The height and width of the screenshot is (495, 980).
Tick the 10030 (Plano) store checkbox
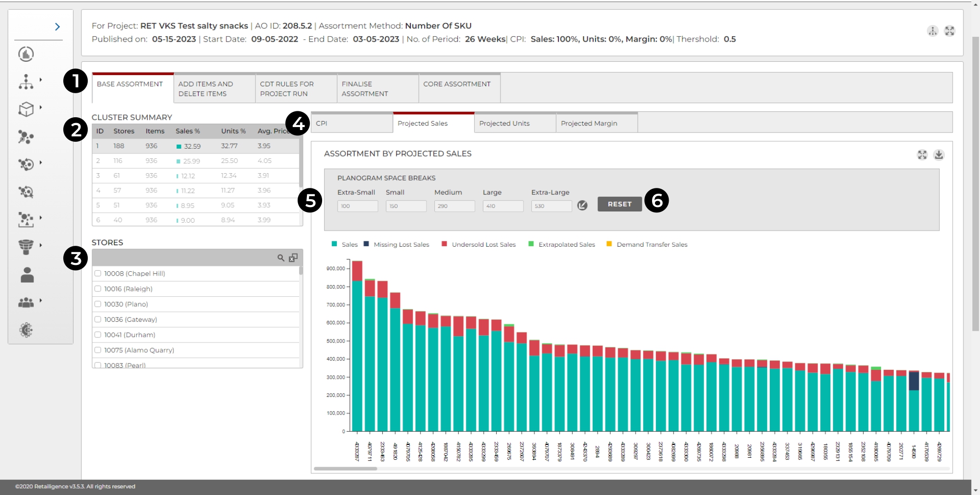coord(98,304)
